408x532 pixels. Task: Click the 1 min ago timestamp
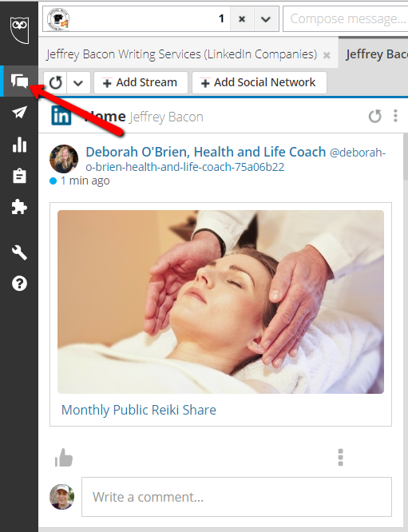click(x=85, y=181)
